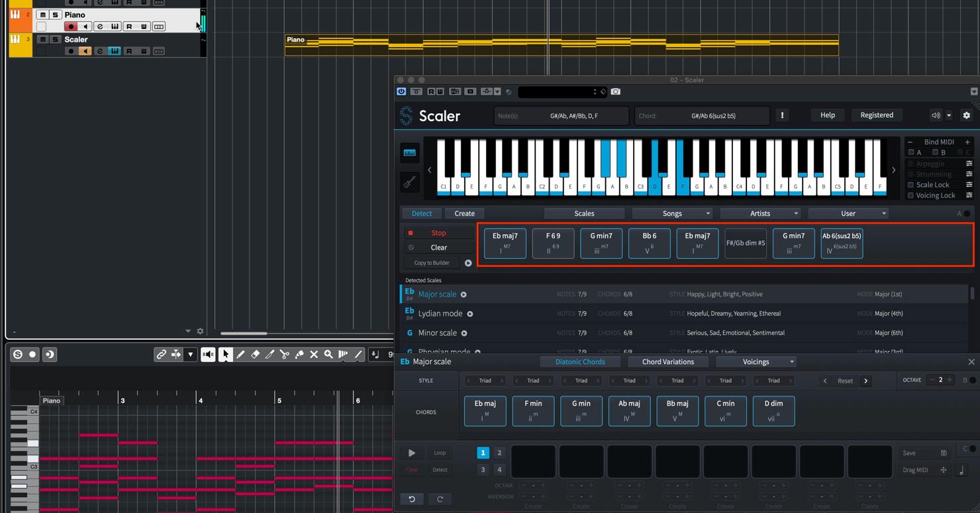
Task: Toggle Bind MIDI A checkbox
Action: point(911,152)
